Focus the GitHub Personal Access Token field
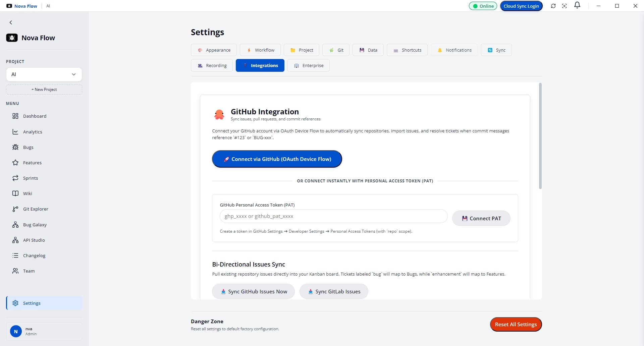Image resolution: width=644 pixels, height=346 pixels. point(333,216)
